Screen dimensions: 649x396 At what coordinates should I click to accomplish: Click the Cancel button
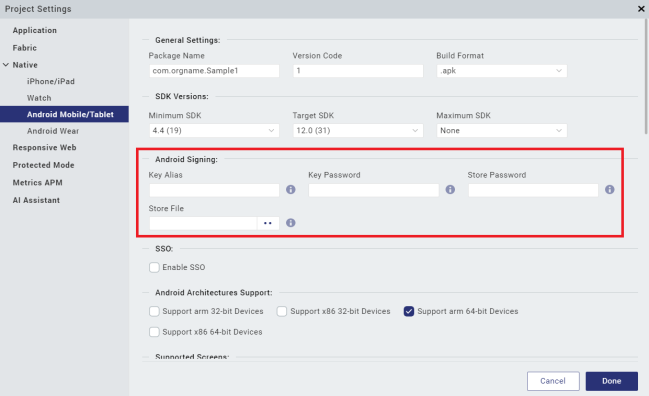[x=553, y=381]
